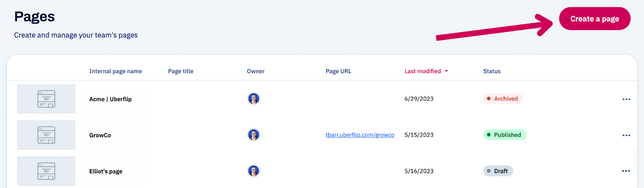Open the GrowCo page thumbnail
The height and width of the screenshot is (188, 644).
46,135
